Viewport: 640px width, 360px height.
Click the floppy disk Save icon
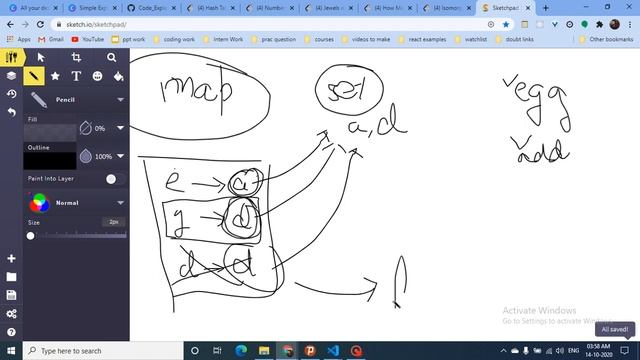(11, 295)
